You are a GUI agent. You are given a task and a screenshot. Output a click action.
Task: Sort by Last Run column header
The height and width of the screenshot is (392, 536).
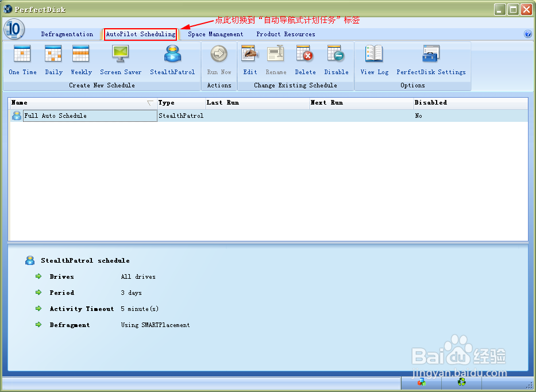(257, 103)
